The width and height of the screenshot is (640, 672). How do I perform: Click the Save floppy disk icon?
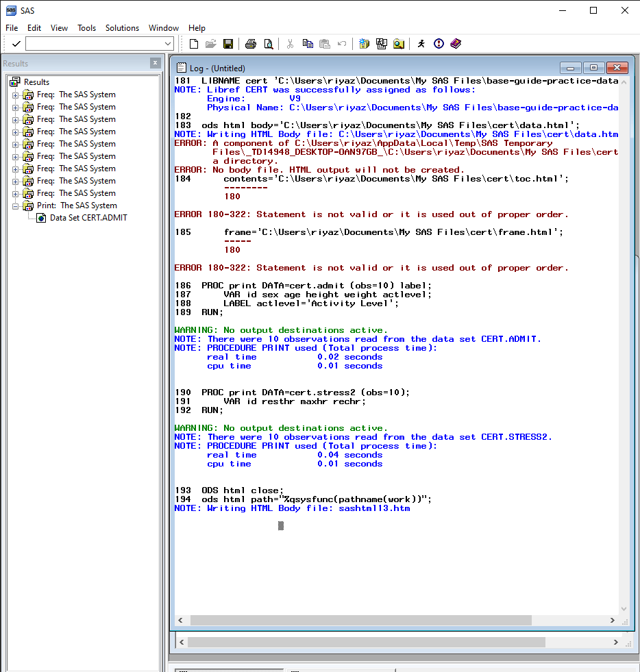coord(228,44)
